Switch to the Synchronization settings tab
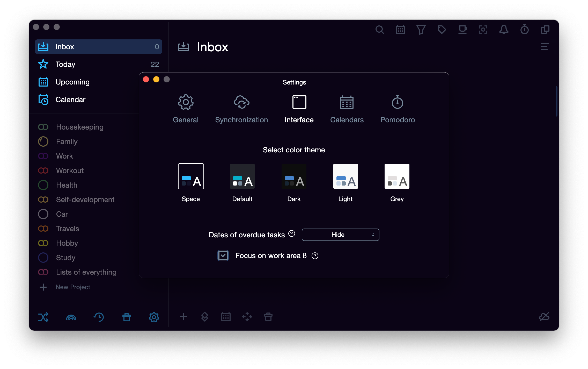Screen dimensions: 588x369 pos(241,109)
